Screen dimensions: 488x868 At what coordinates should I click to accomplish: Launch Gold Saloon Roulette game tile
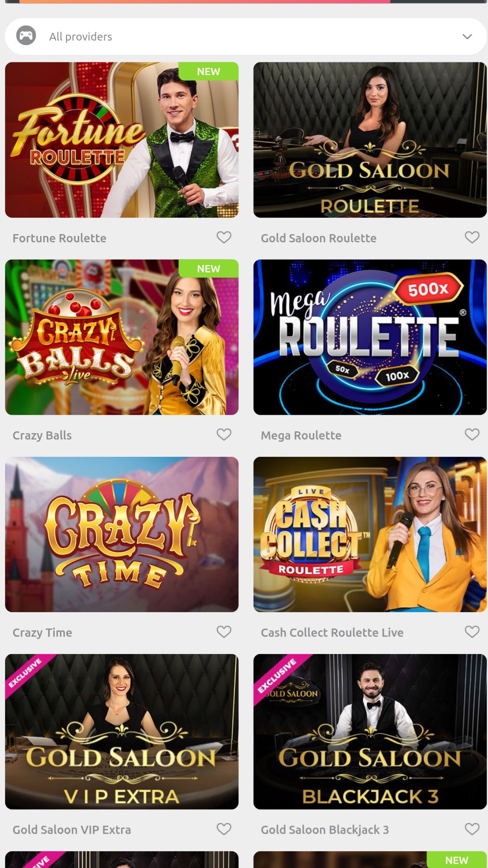click(370, 140)
